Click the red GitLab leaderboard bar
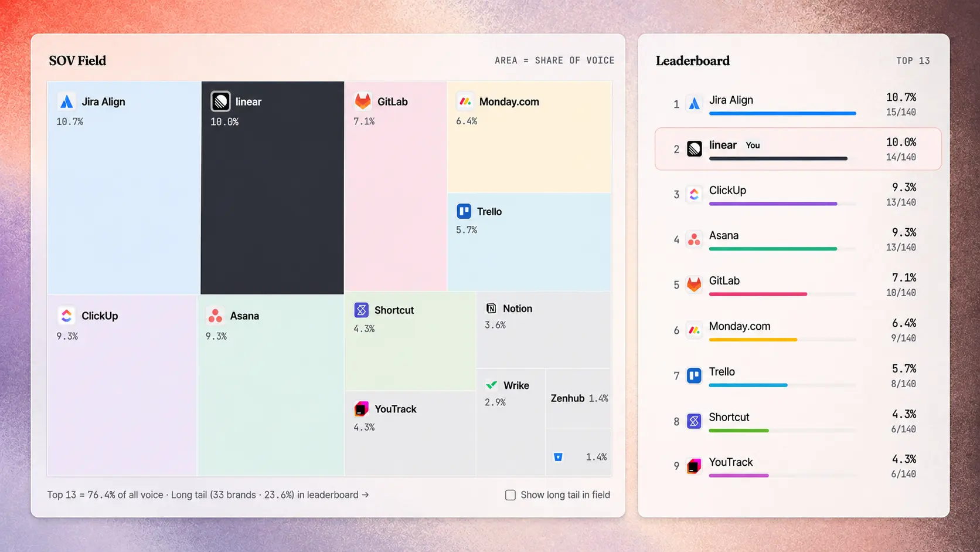This screenshot has height=552, width=980. coord(758,294)
